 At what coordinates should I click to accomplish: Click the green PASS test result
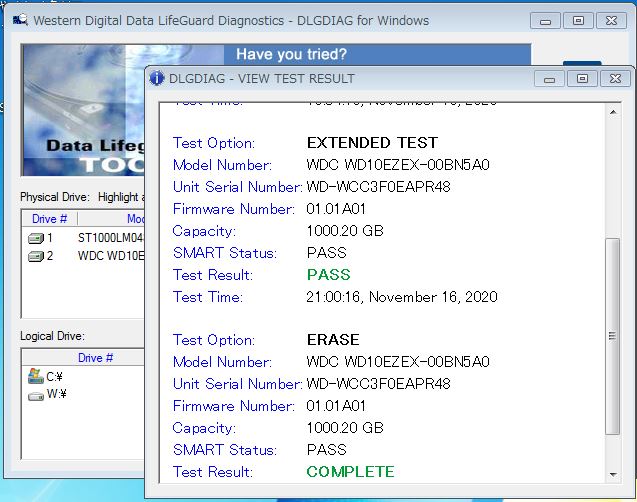328,275
